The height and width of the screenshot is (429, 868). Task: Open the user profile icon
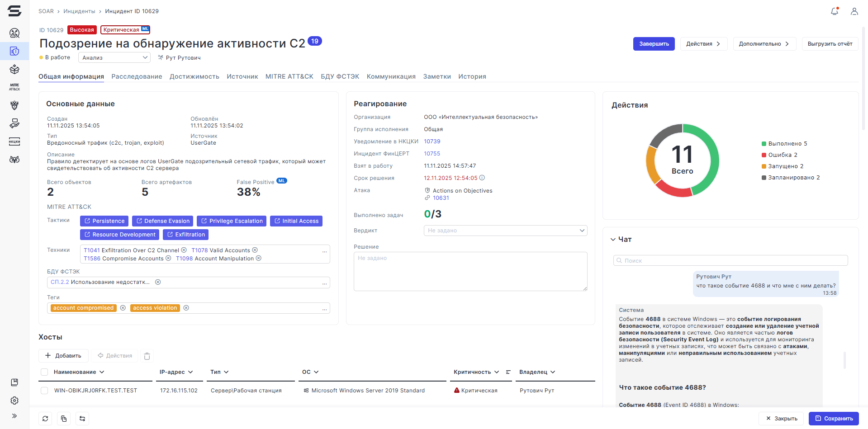click(854, 11)
